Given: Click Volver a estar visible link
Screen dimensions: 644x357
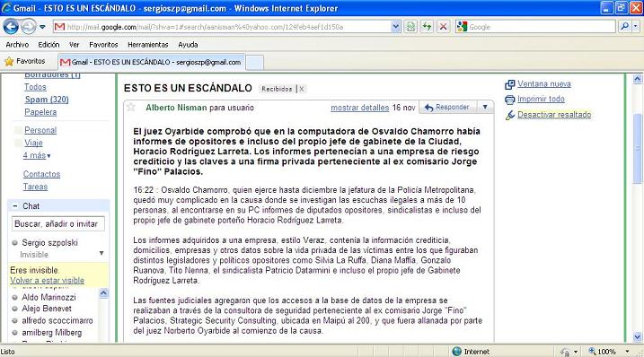Looking at the screenshot, I should coord(48,280).
